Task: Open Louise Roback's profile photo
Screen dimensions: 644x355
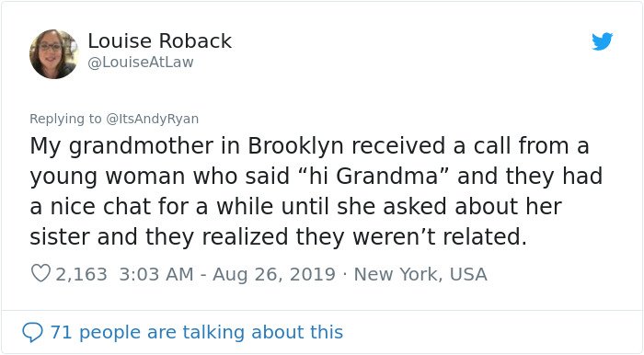Action: 53,53
